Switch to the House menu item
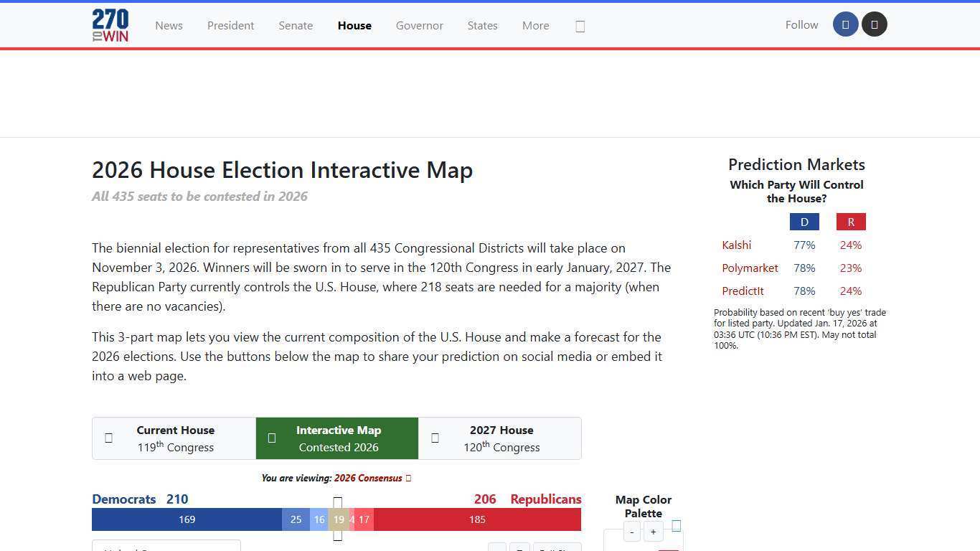The width and height of the screenshot is (980, 551). tap(354, 25)
